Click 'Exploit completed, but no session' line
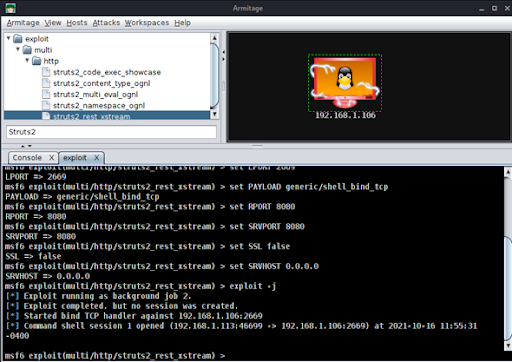The width and height of the screenshot is (512, 362). [122, 306]
